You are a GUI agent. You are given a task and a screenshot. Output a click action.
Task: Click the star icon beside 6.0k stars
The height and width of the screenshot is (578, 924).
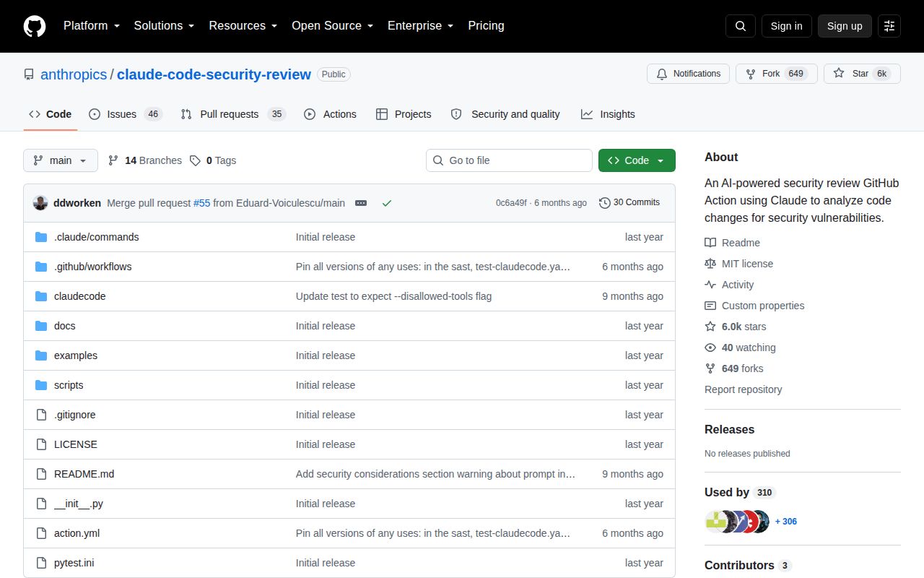pos(710,327)
